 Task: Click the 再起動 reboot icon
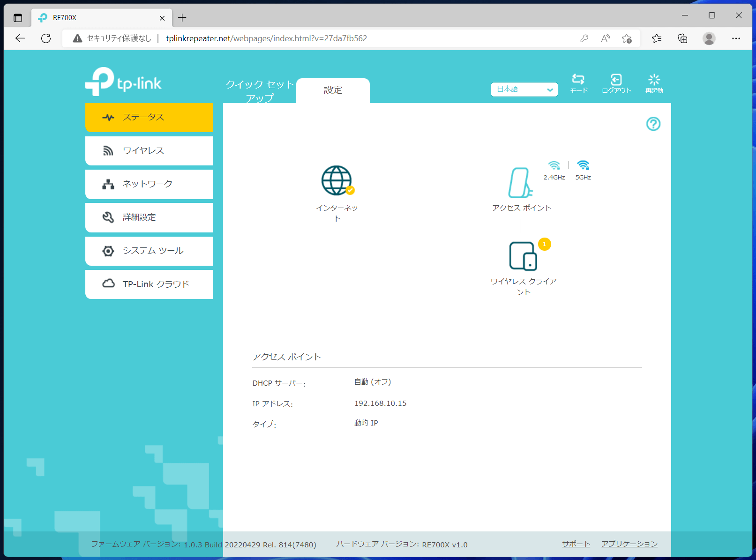click(x=654, y=83)
